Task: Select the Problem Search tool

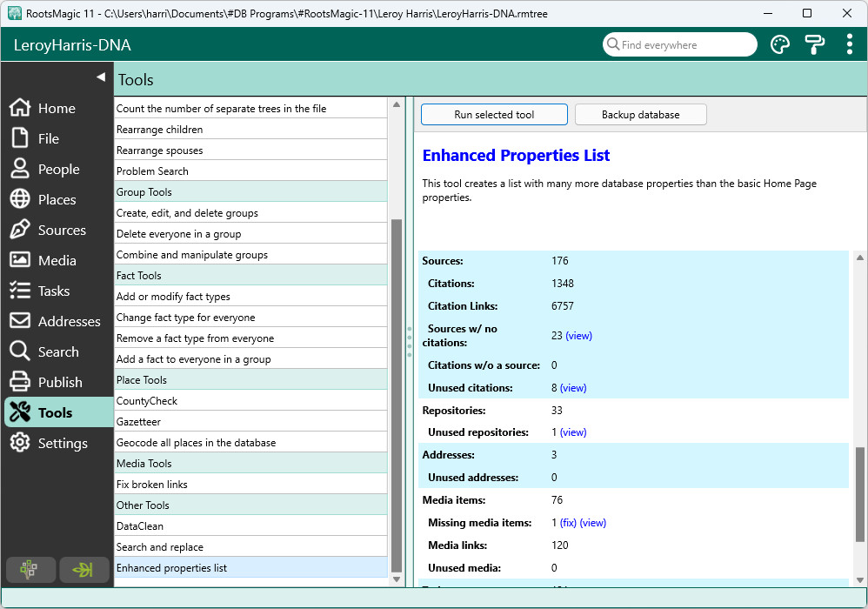Action: pos(250,171)
